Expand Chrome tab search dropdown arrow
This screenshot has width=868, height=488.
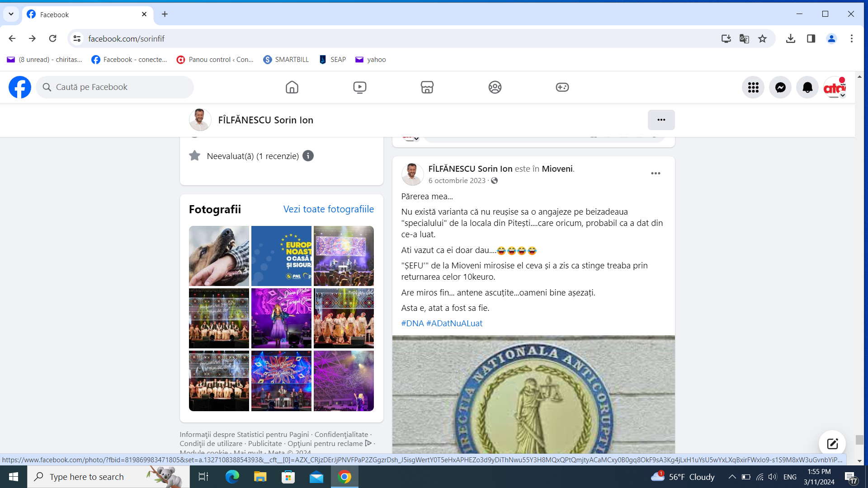[x=11, y=14]
